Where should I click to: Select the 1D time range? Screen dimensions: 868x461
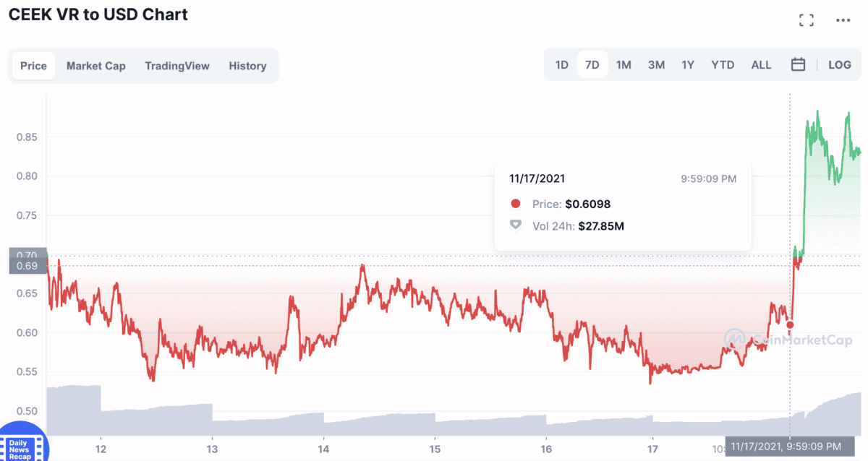[x=562, y=64]
